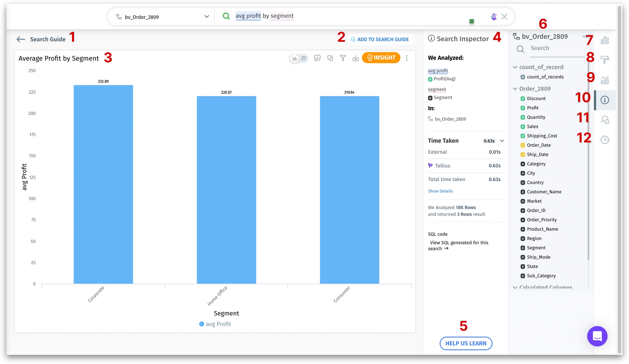Click the filter funnel icon
This screenshot has width=629, height=364.
pos(343,58)
